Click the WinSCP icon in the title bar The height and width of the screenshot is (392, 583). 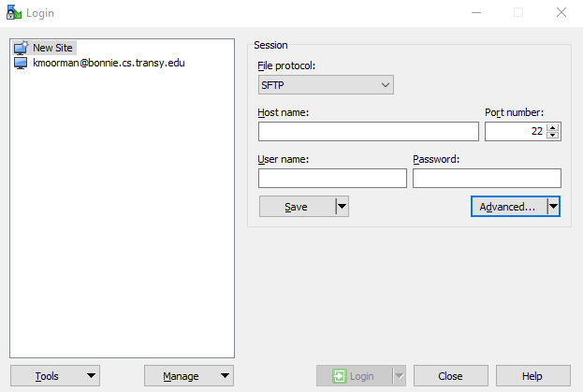11,12
